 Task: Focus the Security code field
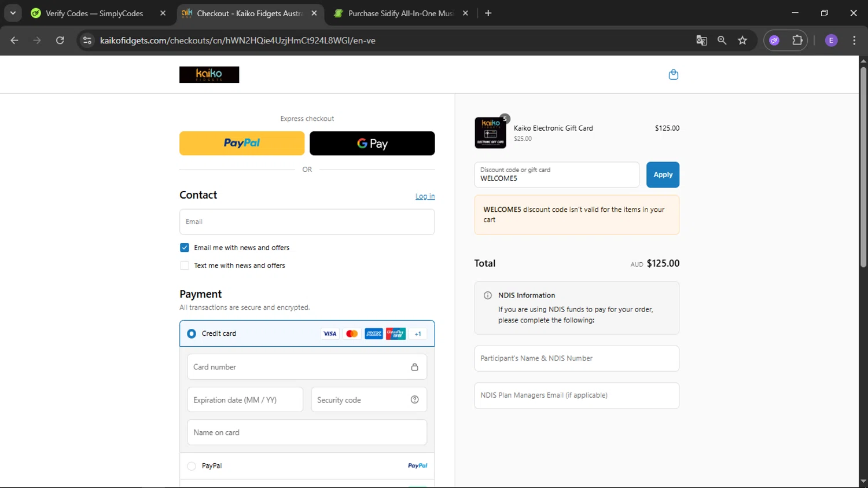click(x=369, y=400)
